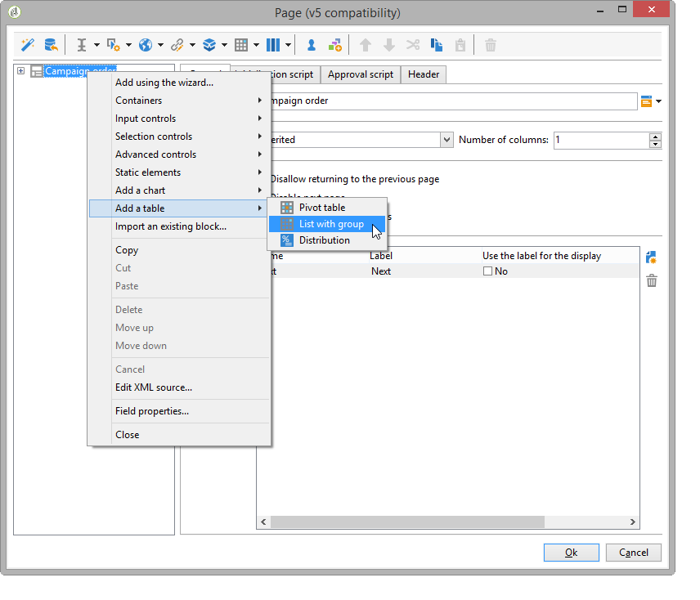Click the person icon in the toolbar

tap(312, 45)
